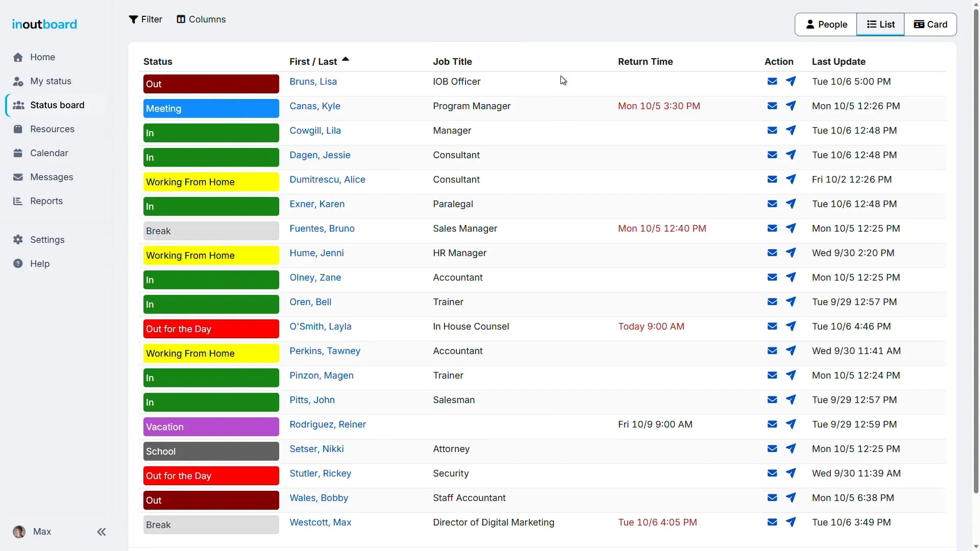Open Bruns, Lisa profile link
Screen dimensions: 980x551
point(313,82)
